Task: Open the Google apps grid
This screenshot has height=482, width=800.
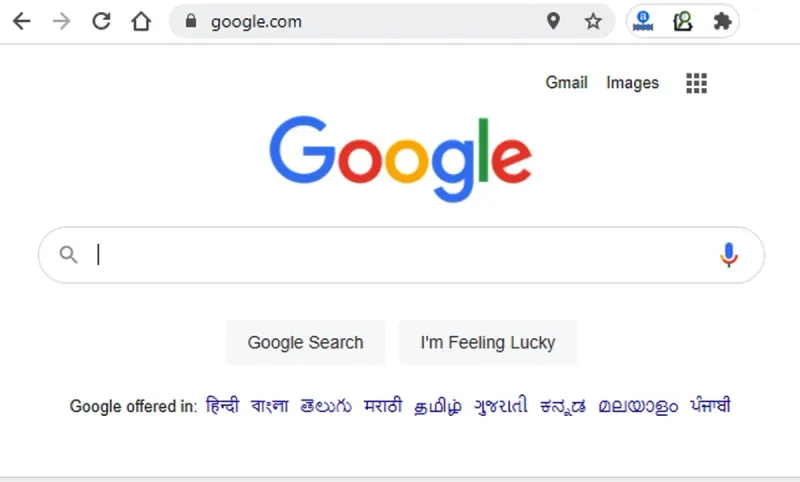Action: [x=696, y=83]
